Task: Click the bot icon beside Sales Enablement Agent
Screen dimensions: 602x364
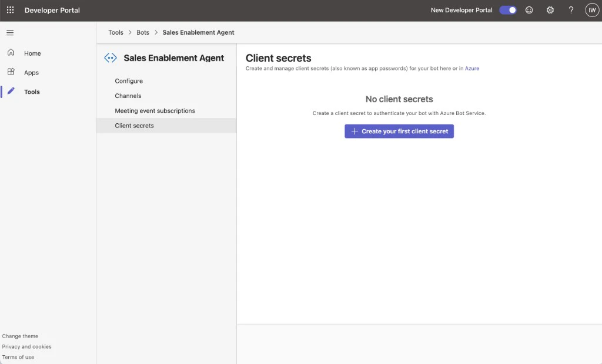Action: [111, 58]
